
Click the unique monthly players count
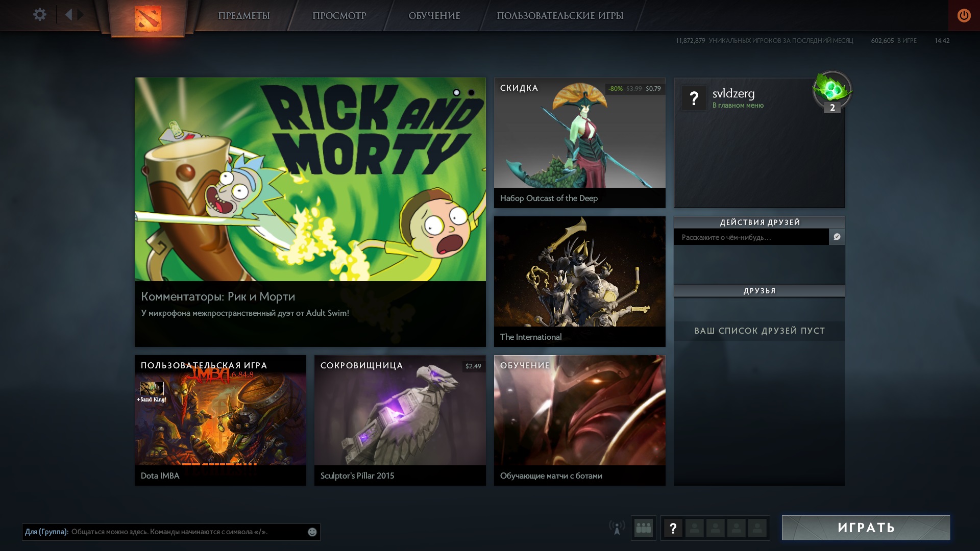pos(764,41)
